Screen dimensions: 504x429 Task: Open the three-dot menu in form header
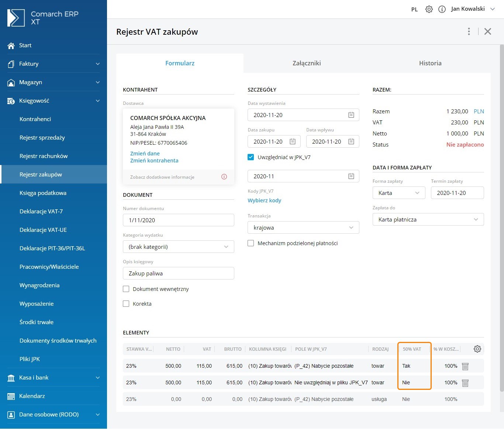[x=469, y=31]
